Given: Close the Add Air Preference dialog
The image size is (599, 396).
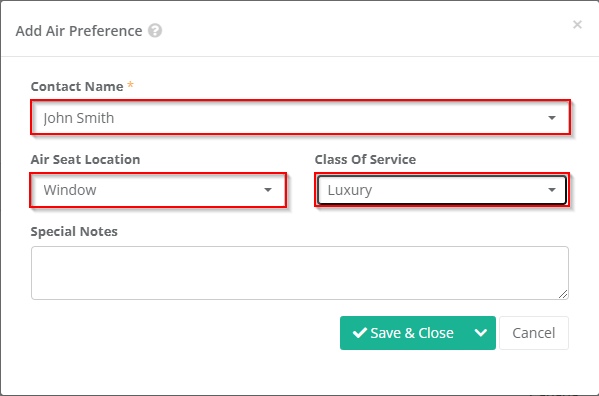Looking at the screenshot, I should (577, 25).
